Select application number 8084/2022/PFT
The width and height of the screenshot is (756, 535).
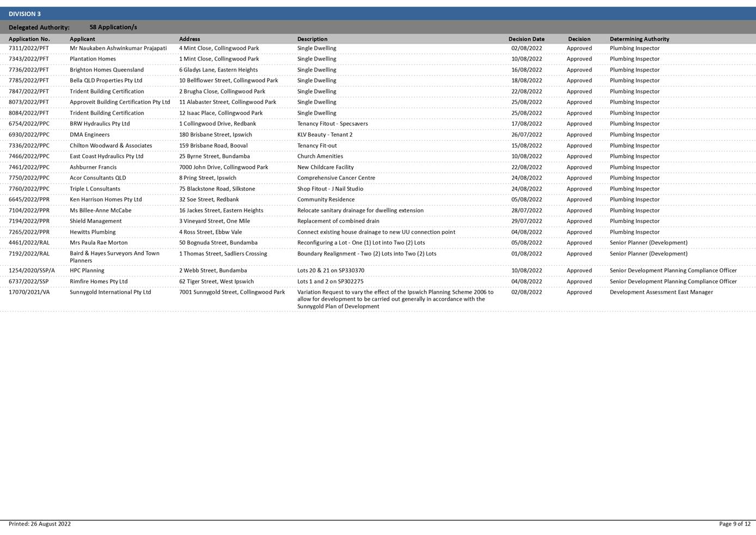point(29,113)
